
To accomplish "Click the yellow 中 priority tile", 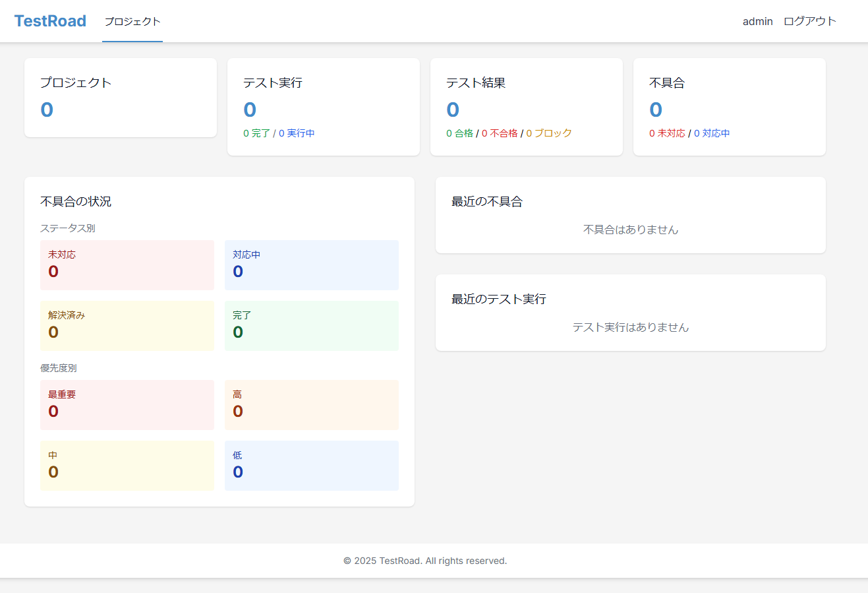I will coord(127,466).
